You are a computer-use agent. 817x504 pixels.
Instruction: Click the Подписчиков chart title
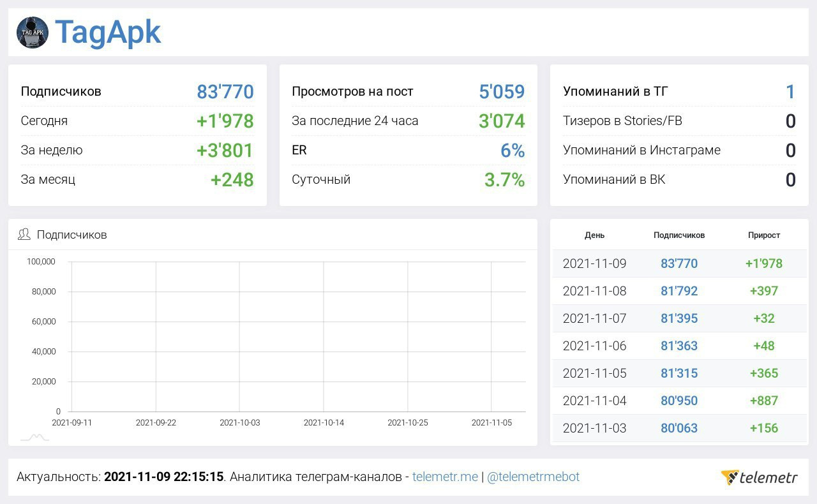pyautogui.click(x=71, y=235)
